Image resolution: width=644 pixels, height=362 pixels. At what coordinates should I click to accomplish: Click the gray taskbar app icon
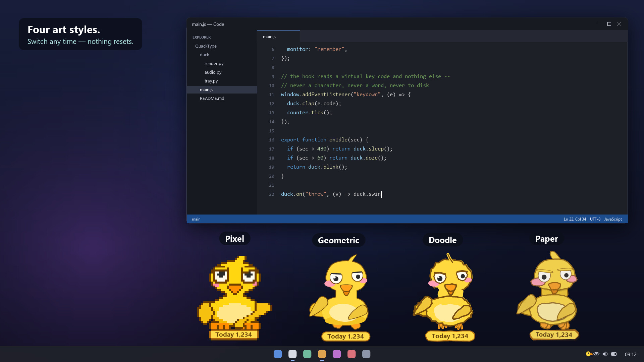click(366, 354)
